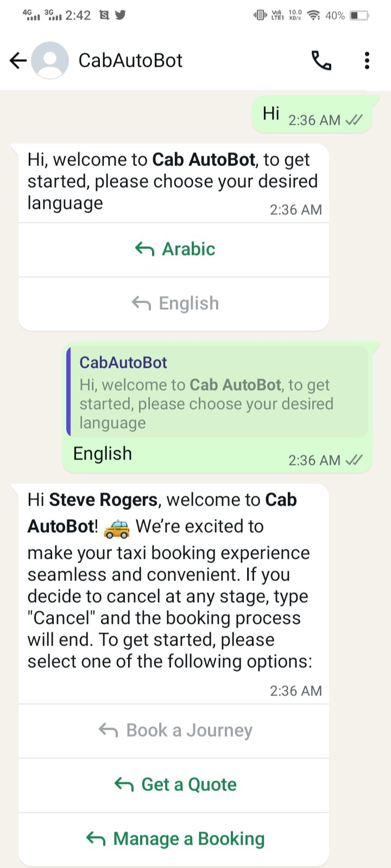Select Book a Journey option
The image size is (391, 868).
click(x=174, y=731)
